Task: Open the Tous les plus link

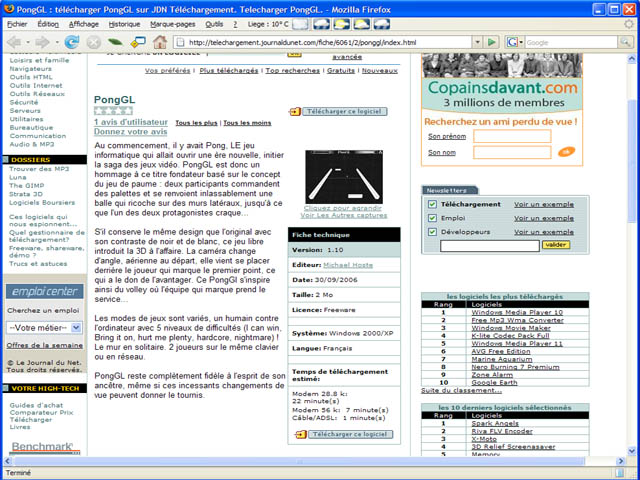Action: [196, 123]
